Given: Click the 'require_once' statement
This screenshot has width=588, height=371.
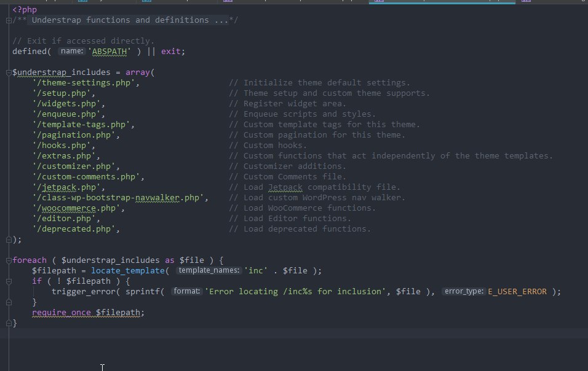Looking at the screenshot, I should click(62, 313).
